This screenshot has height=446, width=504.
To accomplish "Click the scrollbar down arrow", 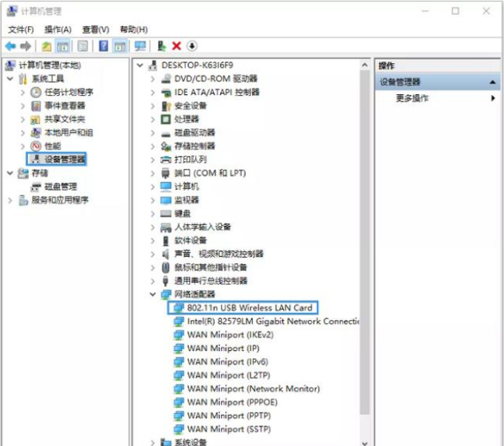I will click(365, 443).
